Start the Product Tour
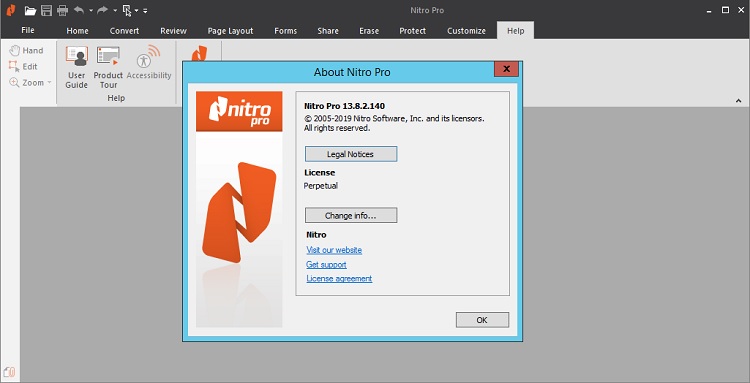The width and height of the screenshot is (750, 383). [x=108, y=67]
